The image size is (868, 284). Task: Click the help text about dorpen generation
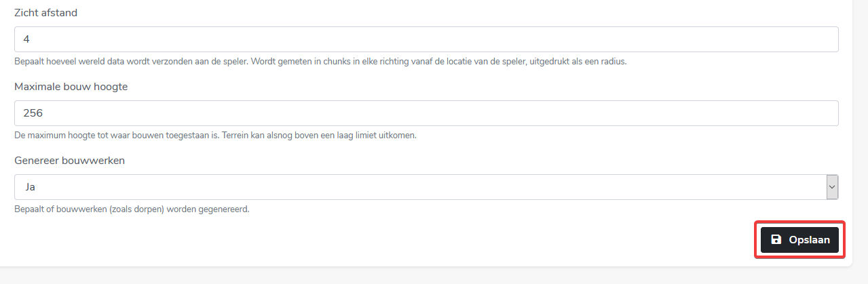click(132, 209)
